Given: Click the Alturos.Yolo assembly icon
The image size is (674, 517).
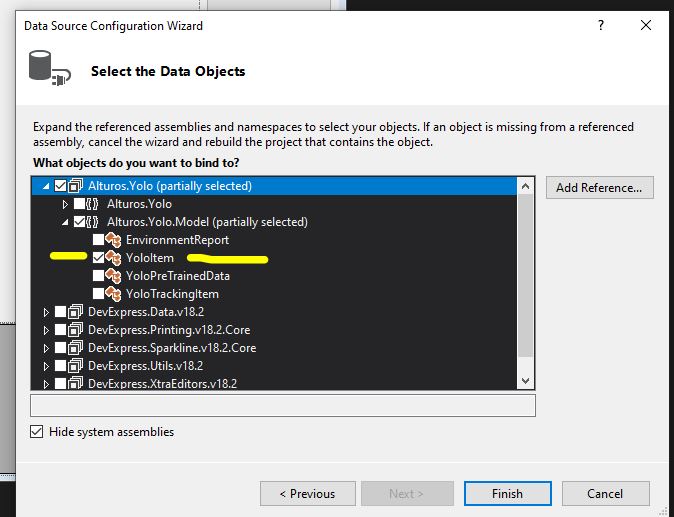Looking at the screenshot, I should [76, 186].
